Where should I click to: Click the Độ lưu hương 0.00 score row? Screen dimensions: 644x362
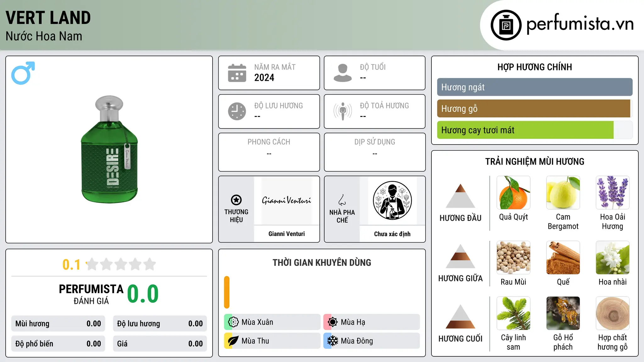[x=160, y=324]
